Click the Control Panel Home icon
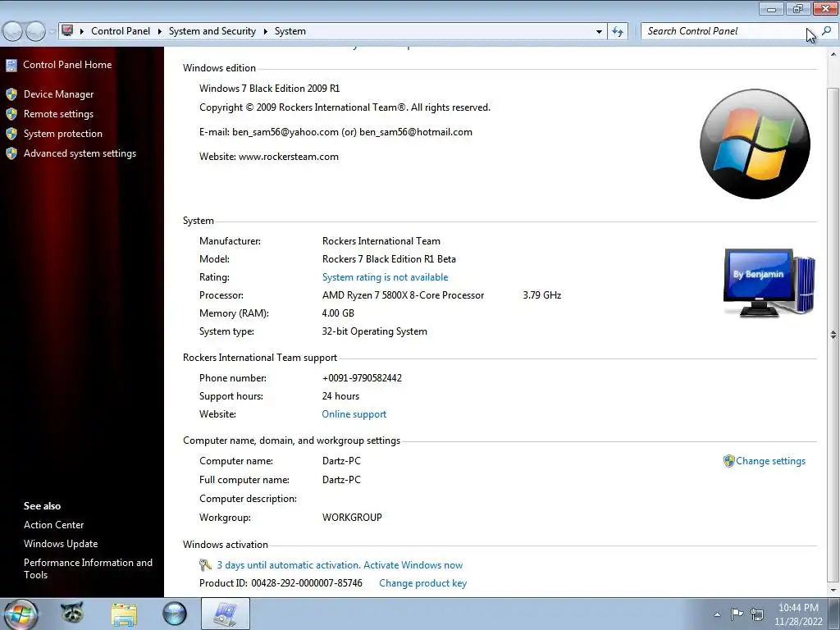This screenshot has height=630, width=840. point(11,66)
